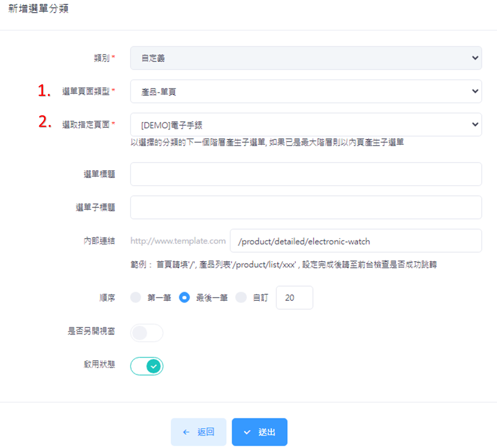Click the http://www.template.com URL prefix

[178, 241]
